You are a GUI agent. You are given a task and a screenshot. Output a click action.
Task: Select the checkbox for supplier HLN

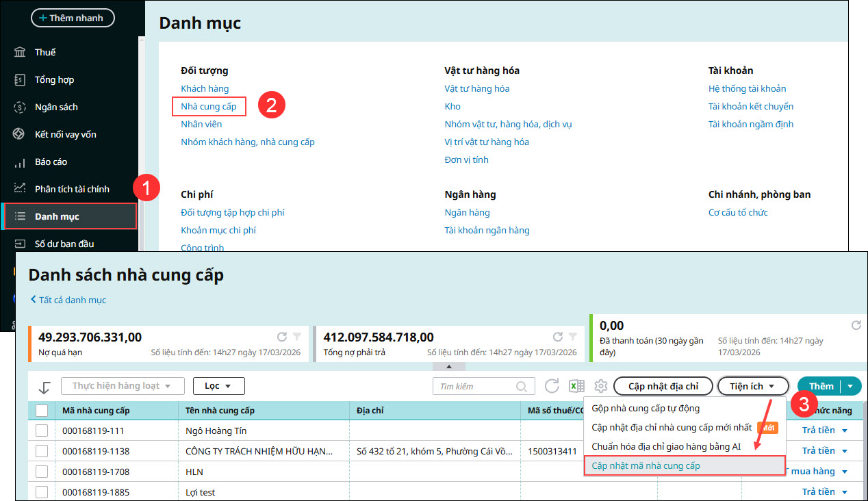[x=42, y=472]
